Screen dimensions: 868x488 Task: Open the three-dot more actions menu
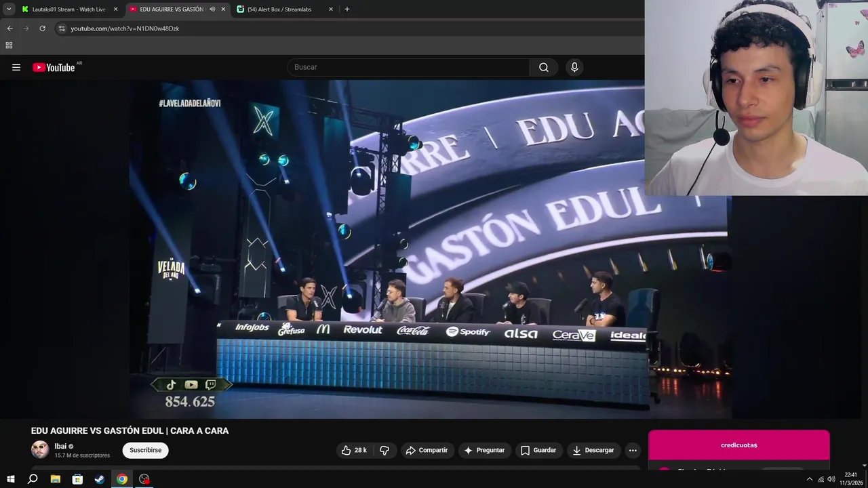click(x=633, y=450)
